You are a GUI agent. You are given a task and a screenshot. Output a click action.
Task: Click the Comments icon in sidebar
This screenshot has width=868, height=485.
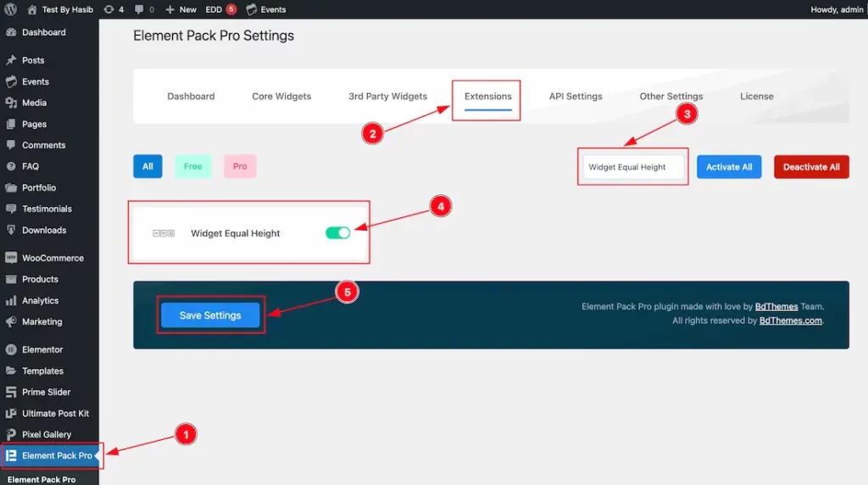click(x=11, y=145)
